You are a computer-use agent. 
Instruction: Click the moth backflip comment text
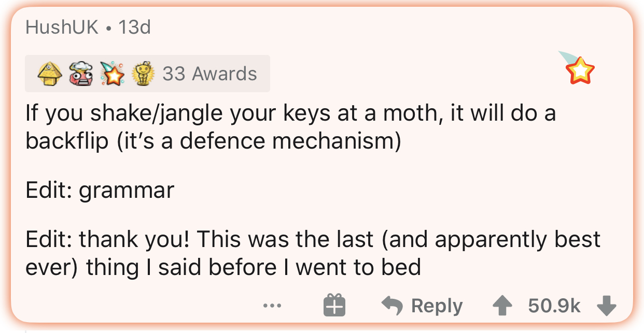pos(290,113)
